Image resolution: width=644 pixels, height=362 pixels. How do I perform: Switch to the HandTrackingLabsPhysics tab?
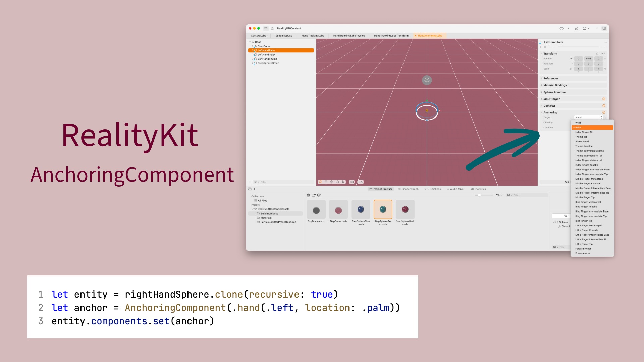349,36
